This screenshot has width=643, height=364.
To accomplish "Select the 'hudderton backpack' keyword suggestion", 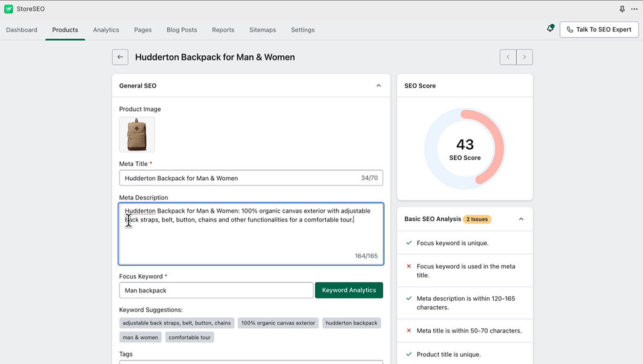I will coord(352,323).
